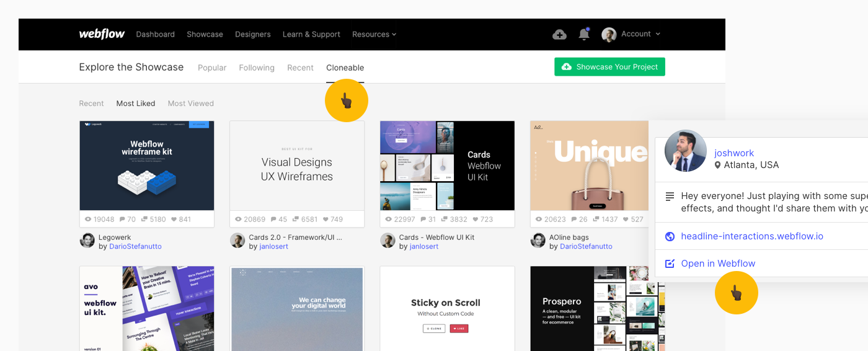
Task: Open Legowerk project title
Action: (115, 238)
